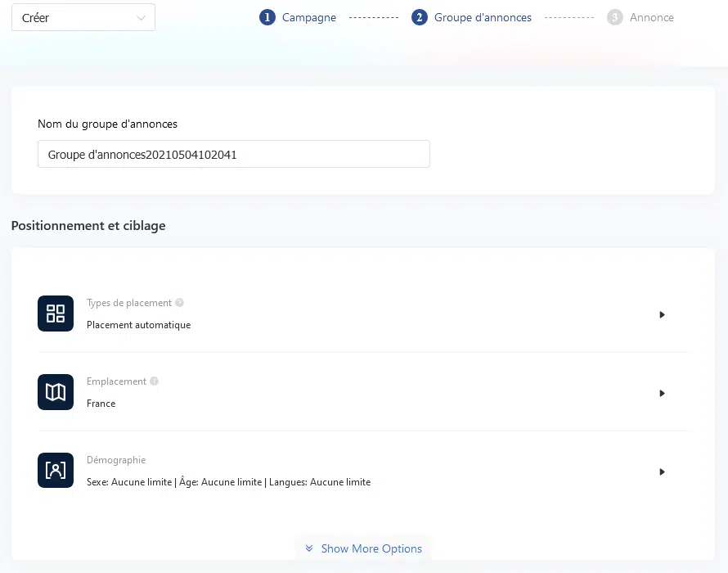Click the step 3 number circle
Image resolution: width=728 pixels, height=573 pixels.
(x=614, y=17)
